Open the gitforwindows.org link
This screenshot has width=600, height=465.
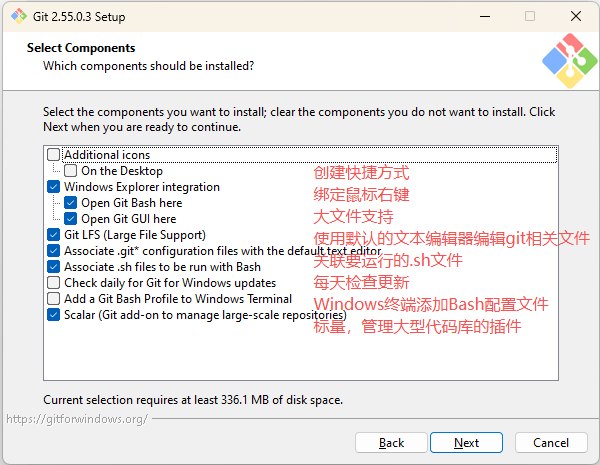(77, 419)
